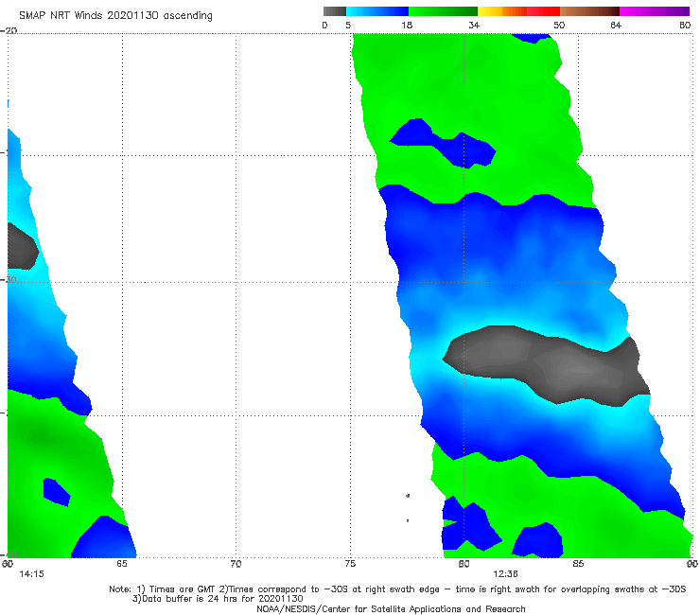Click the longitude axis label '90'
Viewport: 700px width, 615px height.
click(x=692, y=564)
